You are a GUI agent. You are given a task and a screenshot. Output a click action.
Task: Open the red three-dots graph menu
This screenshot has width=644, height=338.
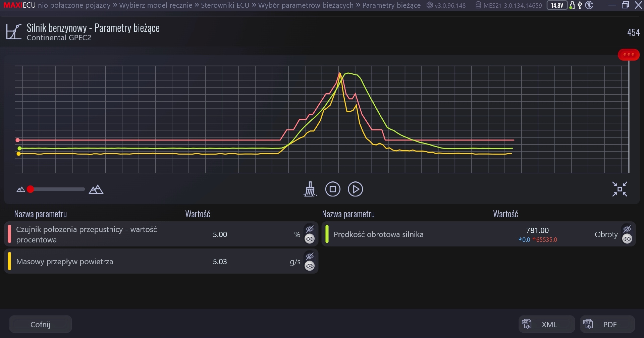tap(628, 55)
